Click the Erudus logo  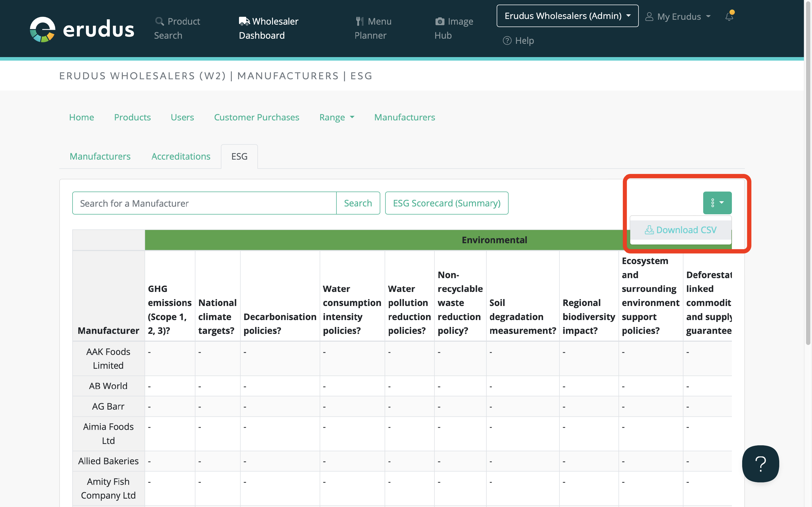pos(82,29)
